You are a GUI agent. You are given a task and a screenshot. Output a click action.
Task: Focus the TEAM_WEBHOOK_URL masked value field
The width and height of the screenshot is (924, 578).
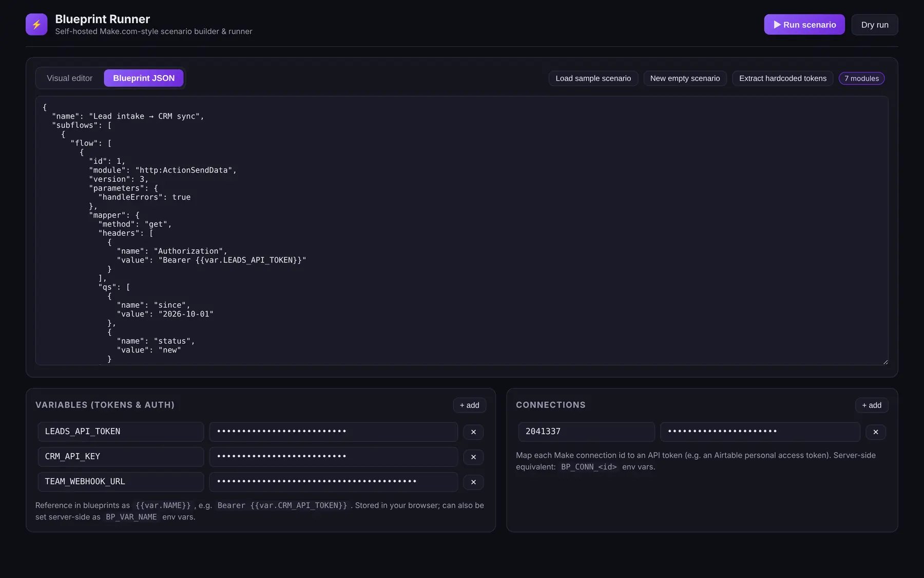coord(333,482)
